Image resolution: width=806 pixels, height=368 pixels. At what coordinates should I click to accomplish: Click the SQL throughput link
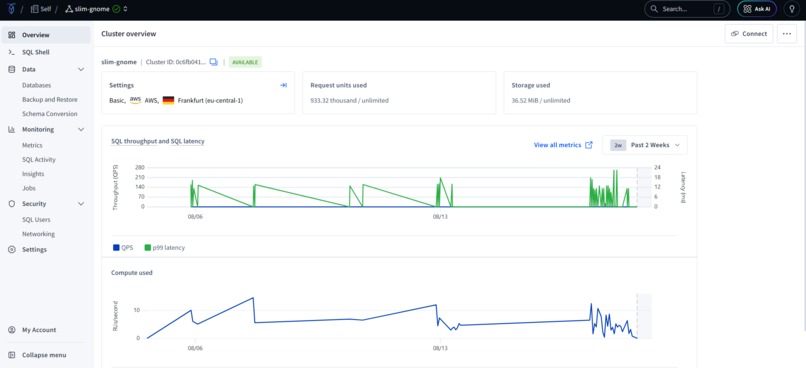[x=134, y=141]
